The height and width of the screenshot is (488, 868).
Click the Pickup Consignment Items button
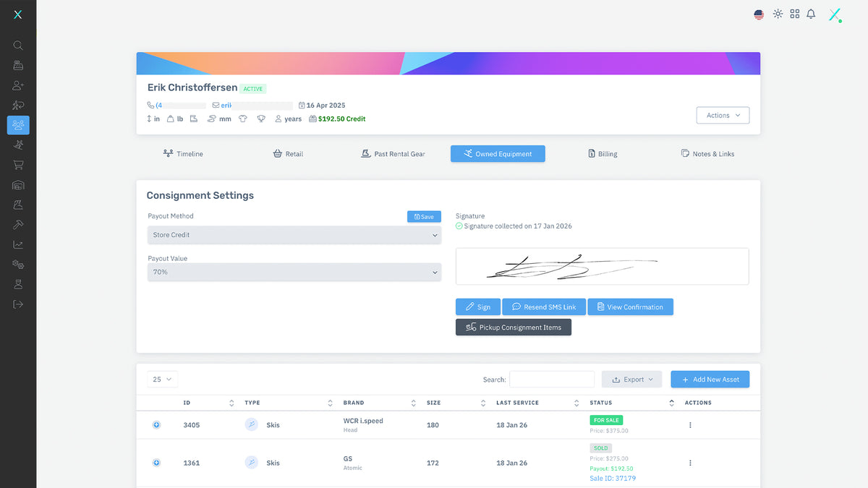pyautogui.click(x=513, y=328)
